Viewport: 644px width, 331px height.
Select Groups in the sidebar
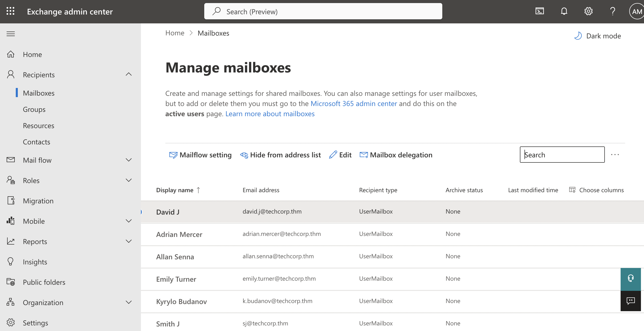[x=34, y=109]
